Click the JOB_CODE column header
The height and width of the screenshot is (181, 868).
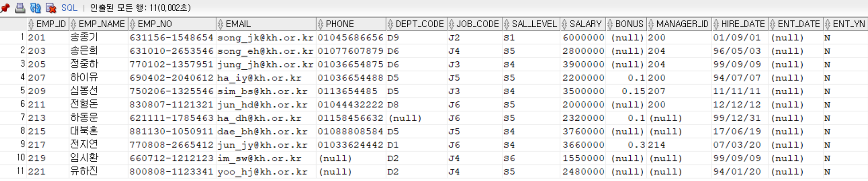pyautogui.click(x=475, y=24)
